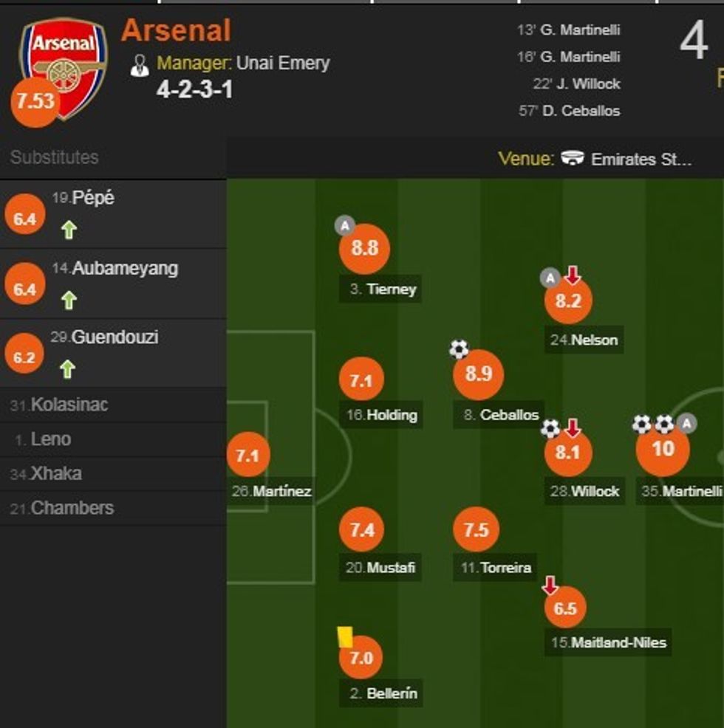The height and width of the screenshot is (728, 724).
Task: Open Ceballos's 8.9 rating bubble
Action: pyautogui.click(x=478, y=374)
